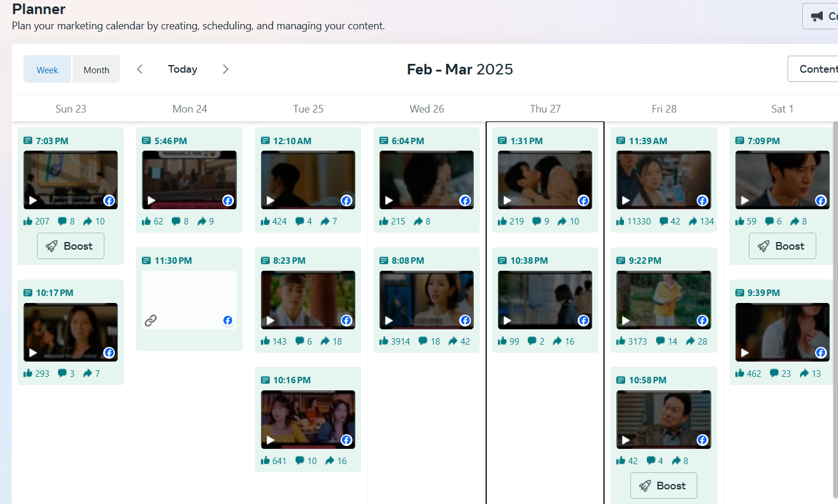Play the Fri 28 11:39 AM video
838x504 pixels.
point(626,200)
